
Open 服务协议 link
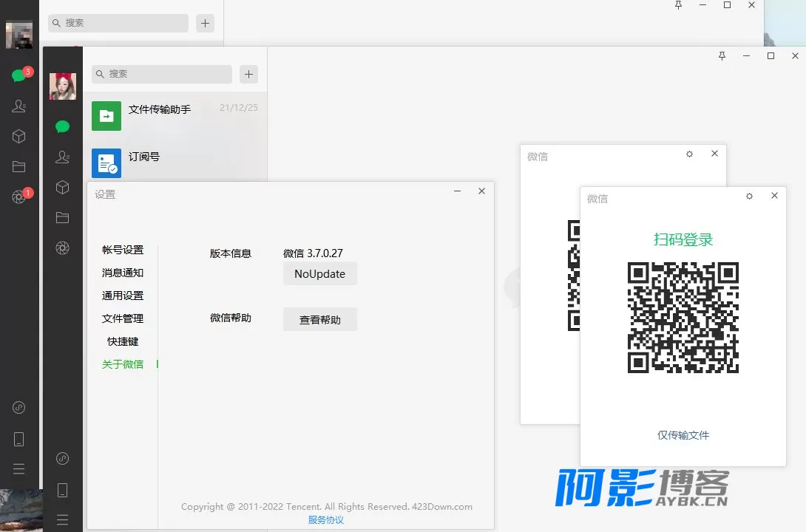click(x=326, y=519)
